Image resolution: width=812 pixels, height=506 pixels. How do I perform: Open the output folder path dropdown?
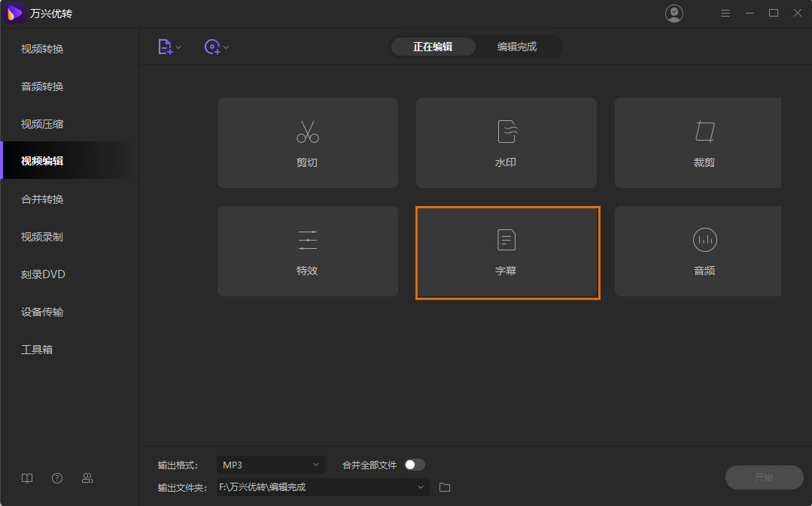tap(323, 487)
